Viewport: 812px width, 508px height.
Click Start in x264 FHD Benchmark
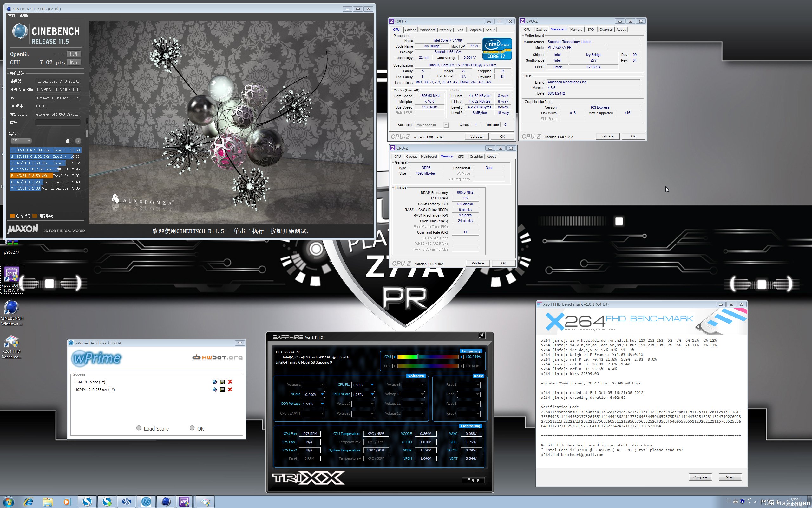coord(730,477)
